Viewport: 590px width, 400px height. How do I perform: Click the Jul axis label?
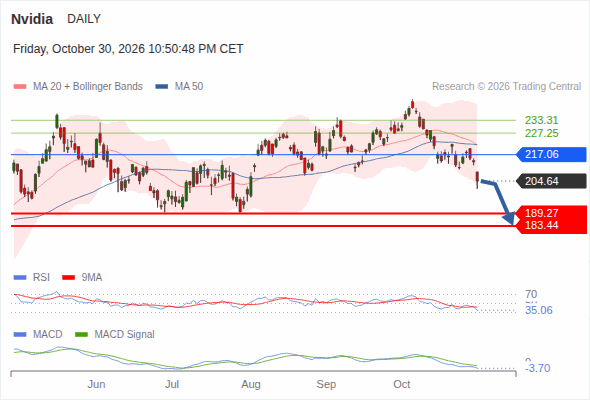click(x=172, y=385)
